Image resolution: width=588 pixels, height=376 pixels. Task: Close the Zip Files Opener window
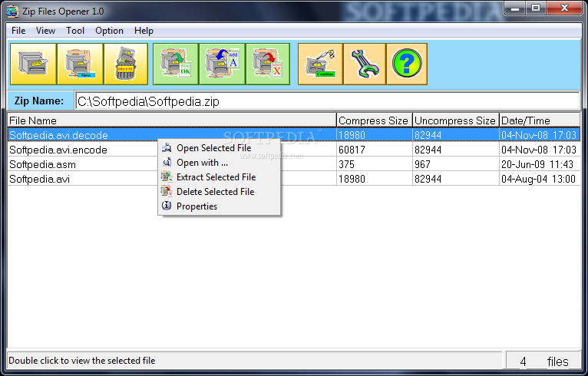tap(564, 8)
